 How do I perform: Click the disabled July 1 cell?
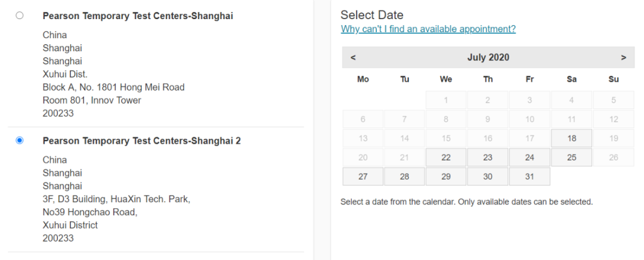point(446,100)
